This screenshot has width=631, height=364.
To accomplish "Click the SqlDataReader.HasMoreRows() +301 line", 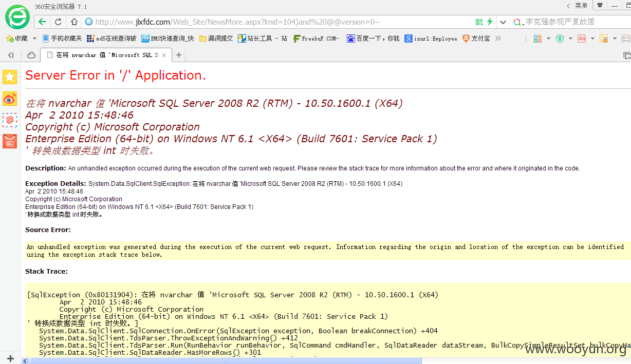I will (x=150, y=352).
